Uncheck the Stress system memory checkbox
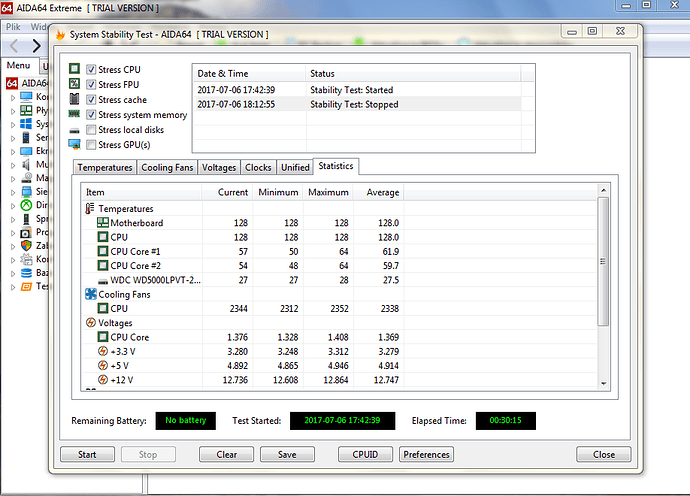 (91, 114)
